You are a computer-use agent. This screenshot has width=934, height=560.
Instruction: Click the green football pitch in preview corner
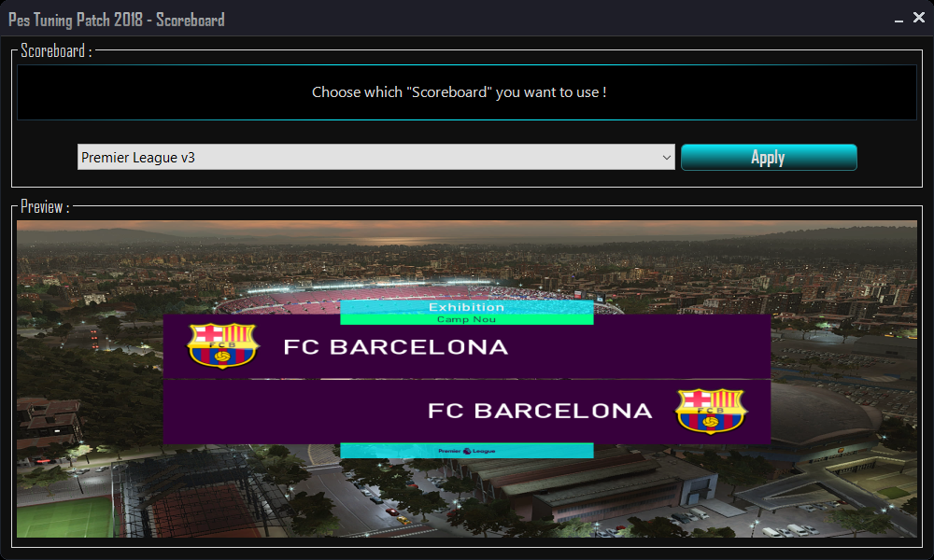tap(64, 518)
